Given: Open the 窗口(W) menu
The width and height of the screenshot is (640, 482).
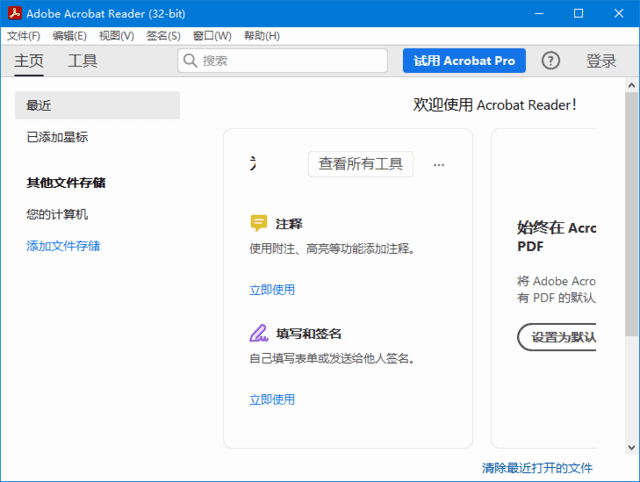Looking at the screenshot, I should click(x=212, y=36).
